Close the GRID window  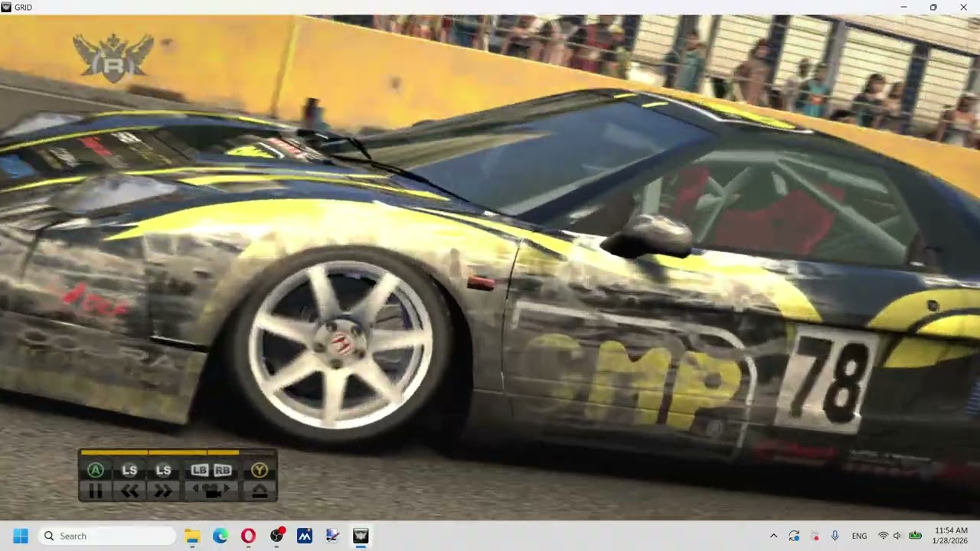pos(963,7)
